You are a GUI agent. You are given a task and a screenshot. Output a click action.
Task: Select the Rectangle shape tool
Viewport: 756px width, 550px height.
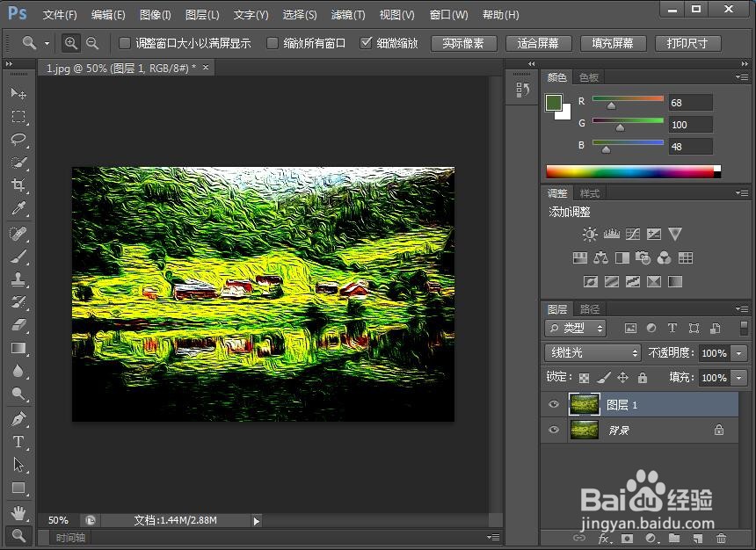coord(18,488)
